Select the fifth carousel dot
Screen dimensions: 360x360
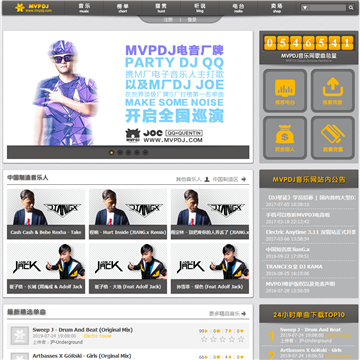[145, 152]
